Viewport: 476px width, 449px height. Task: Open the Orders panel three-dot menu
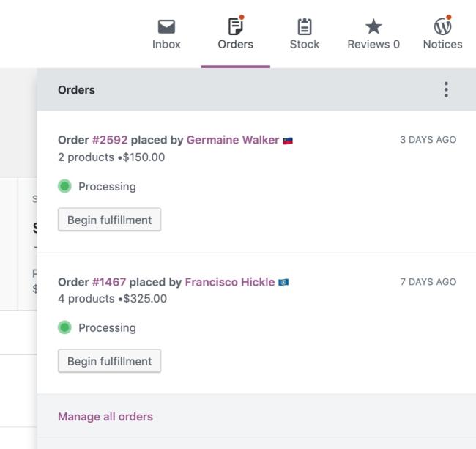click(x=446, y=90)
